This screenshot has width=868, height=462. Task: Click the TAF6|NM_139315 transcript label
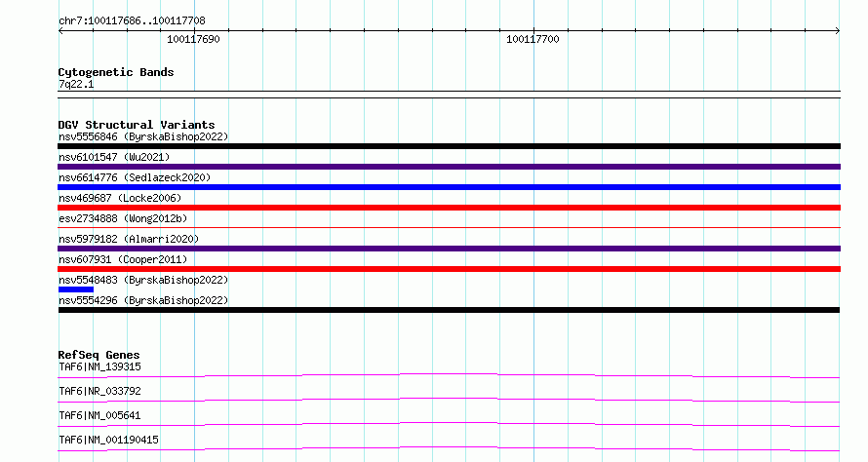tap(99, 366)
